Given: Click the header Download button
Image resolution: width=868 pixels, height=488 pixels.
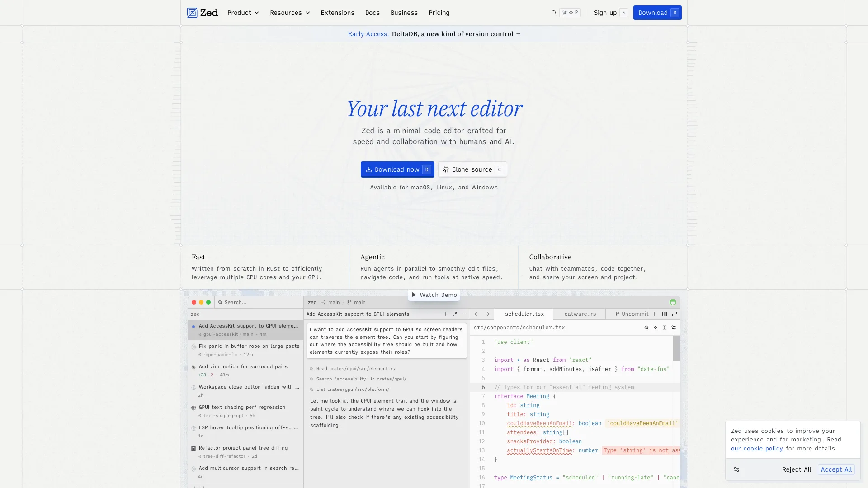Looking at the screenshot, I should pos(657,13).
